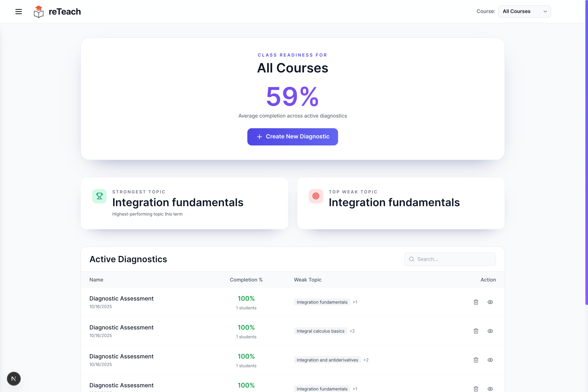Open the first Diagnostic Assessment name link

(121, 298)
